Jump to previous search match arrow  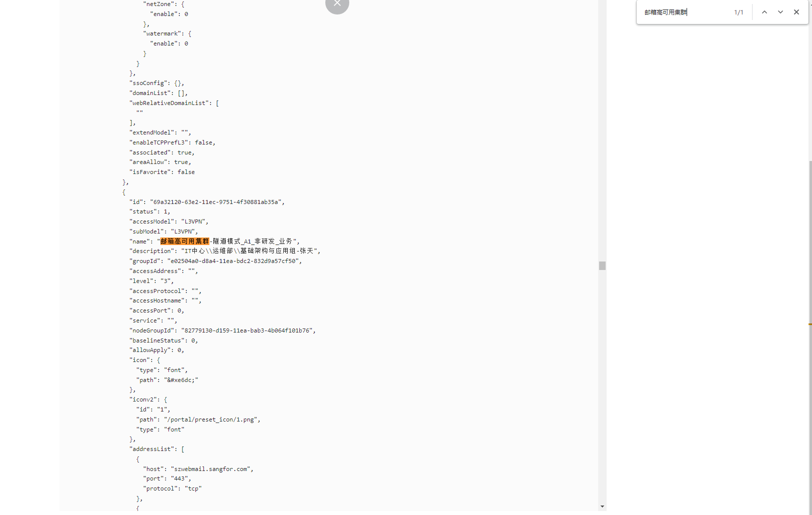tap(764, 12)
